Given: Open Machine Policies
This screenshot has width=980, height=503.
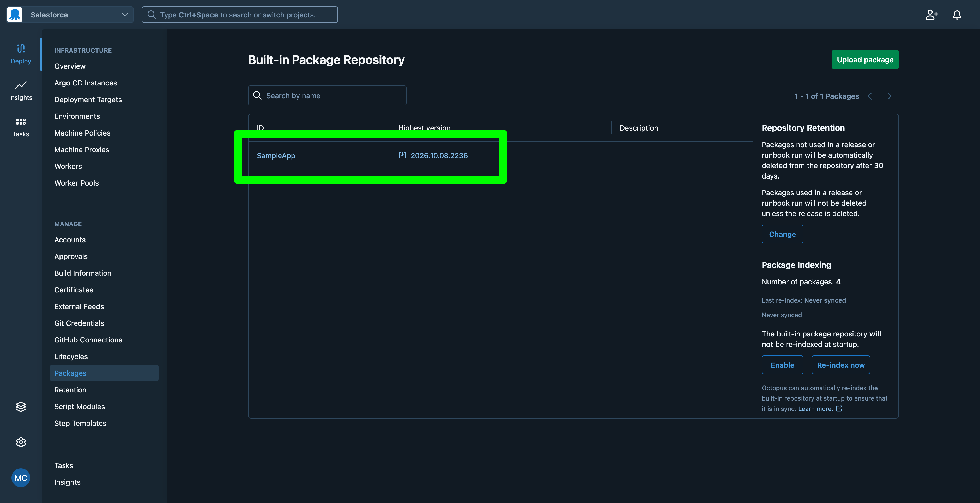Looking at the screenshot, I should [x=82, y=133].
